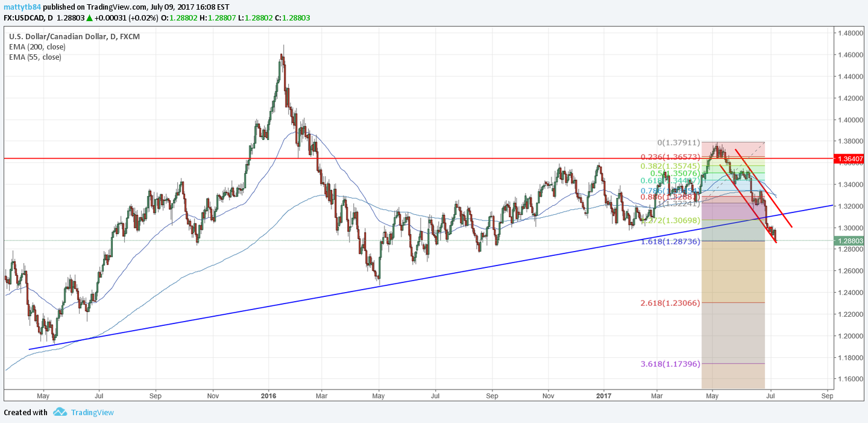This screenshot has width=868, height=423.
Task: Click the 2016 label on the time axis
Action: [x=269, y=396]
